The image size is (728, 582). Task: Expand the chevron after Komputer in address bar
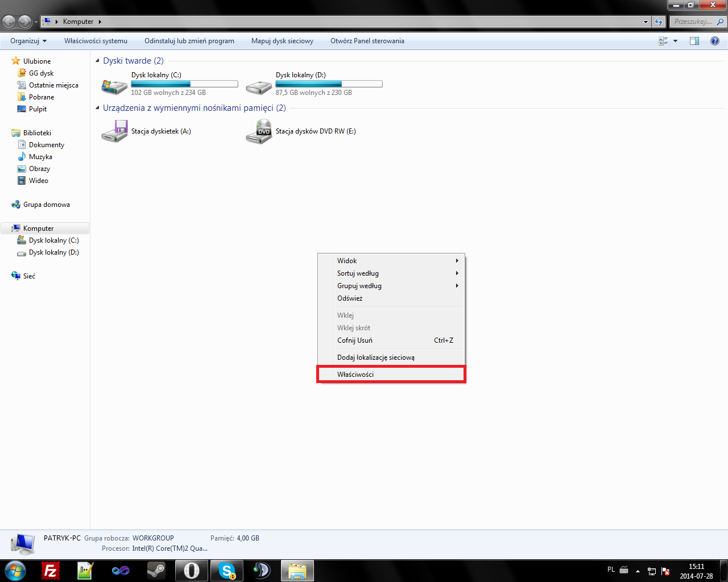click(x=100, y=22)
